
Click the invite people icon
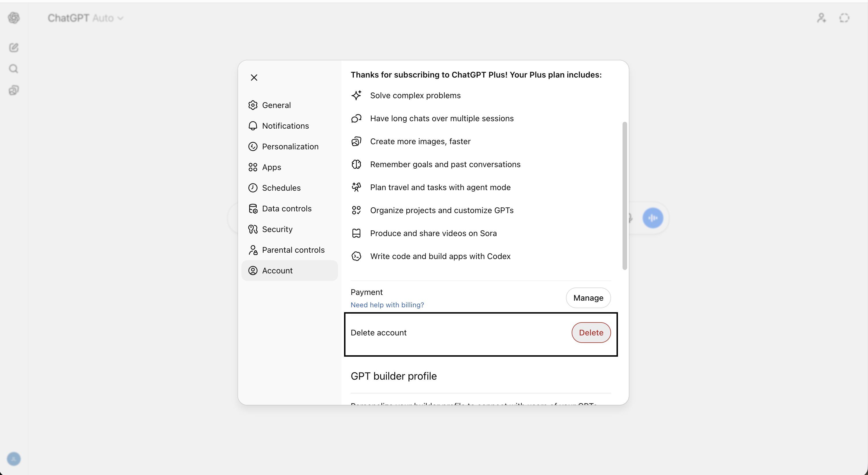[x=821, y=18]
